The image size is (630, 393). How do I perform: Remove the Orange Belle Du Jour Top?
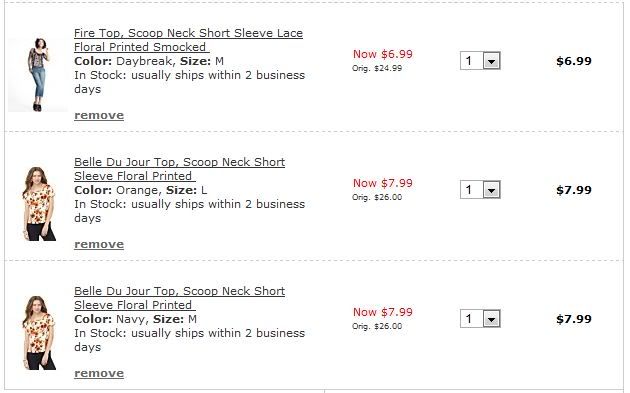(x=99, y=244)
